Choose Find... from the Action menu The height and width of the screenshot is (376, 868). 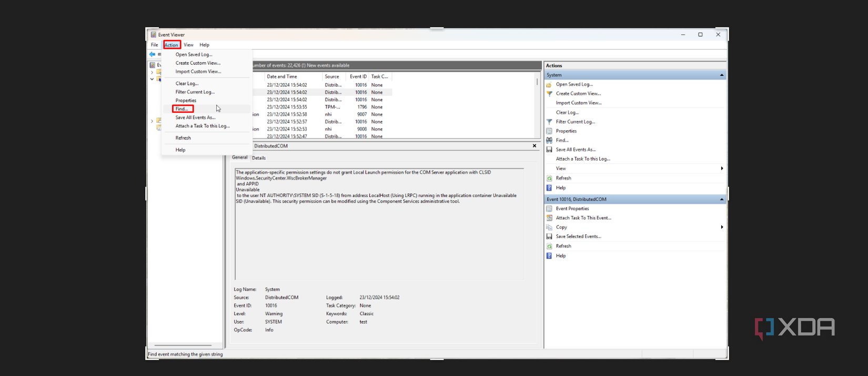point(206,108)
